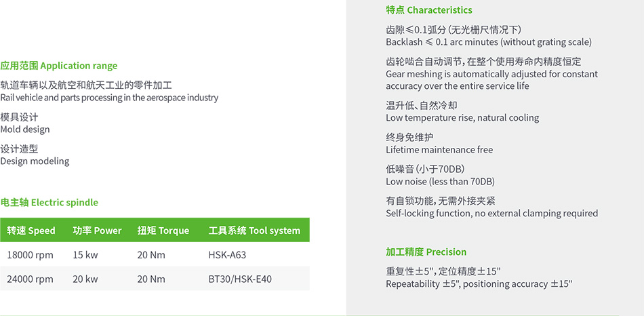
Task: Click the Speed column header
Action: point(31,231)
